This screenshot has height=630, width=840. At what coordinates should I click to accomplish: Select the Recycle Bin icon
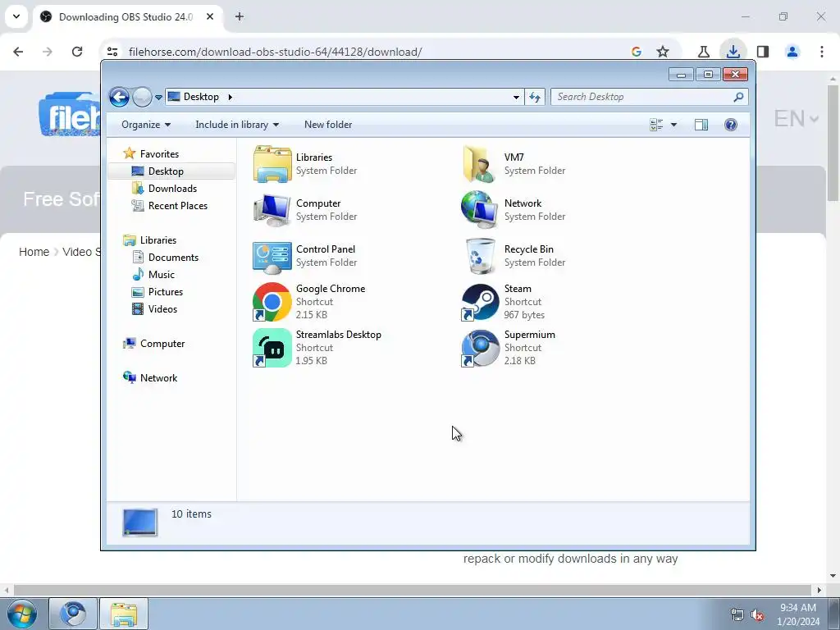[x=480, y=256]
